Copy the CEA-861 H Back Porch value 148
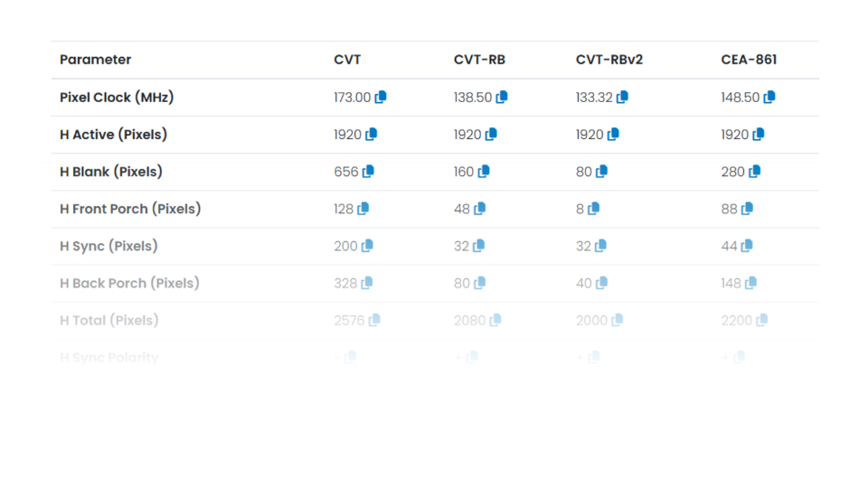Image resolution: width=868 pixels, height=488 pixels. [750, 283]
